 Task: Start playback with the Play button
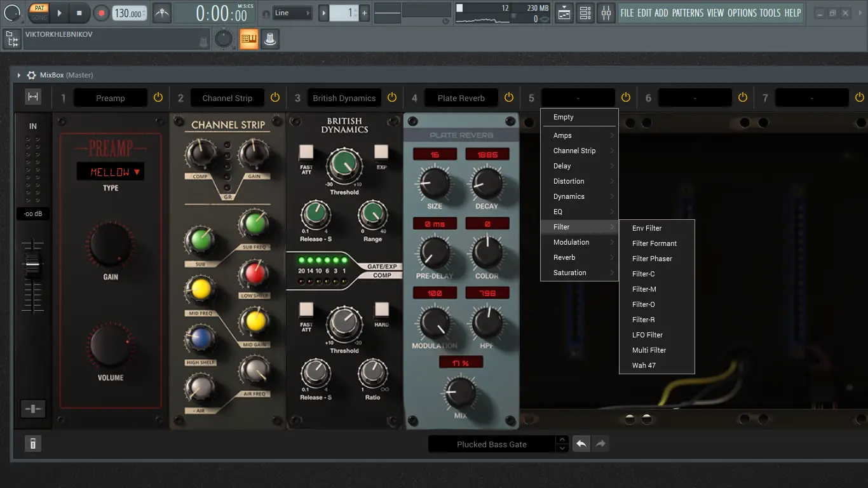(59, 13)
